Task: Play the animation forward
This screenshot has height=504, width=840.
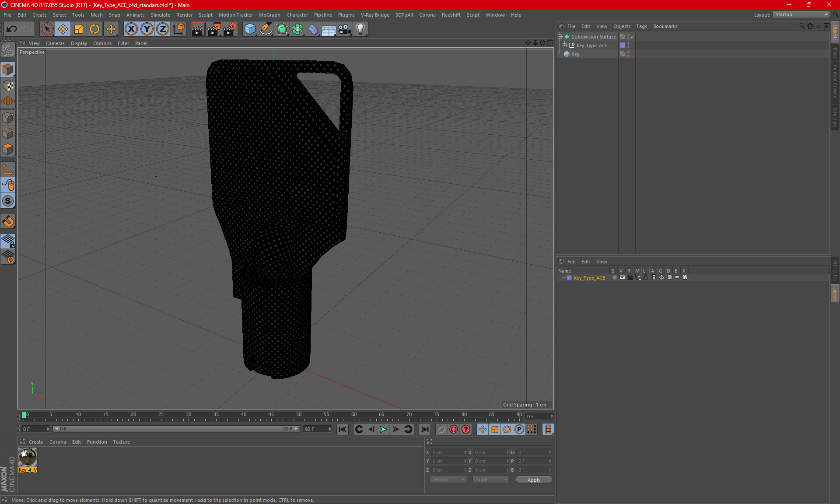Action: pos(383,429)
